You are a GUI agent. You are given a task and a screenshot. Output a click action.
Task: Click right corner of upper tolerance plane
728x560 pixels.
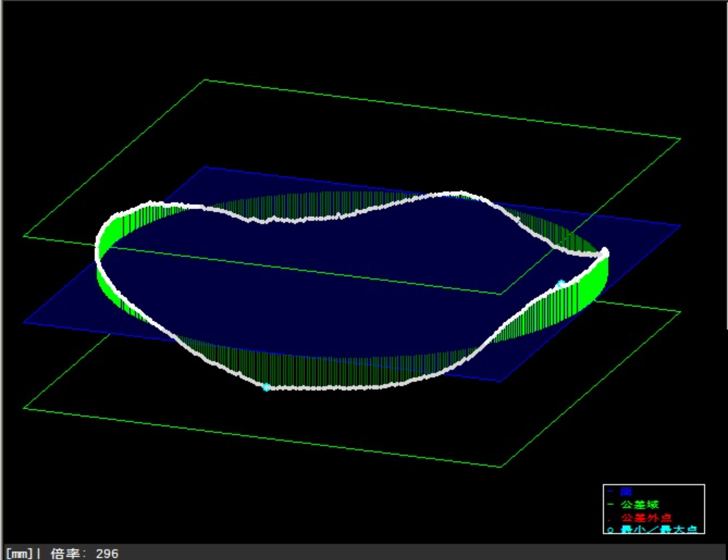[x=680, y=139]
